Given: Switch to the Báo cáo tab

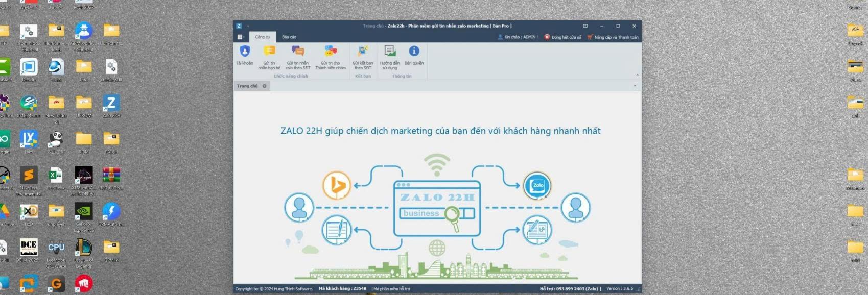Looking at the screenshot, I should click(x=289, y=37).
